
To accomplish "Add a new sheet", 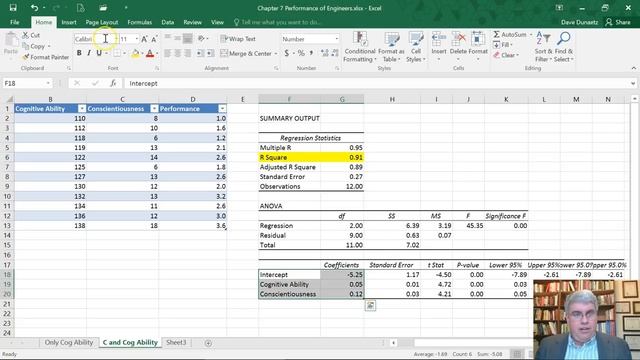I will 208,343.
